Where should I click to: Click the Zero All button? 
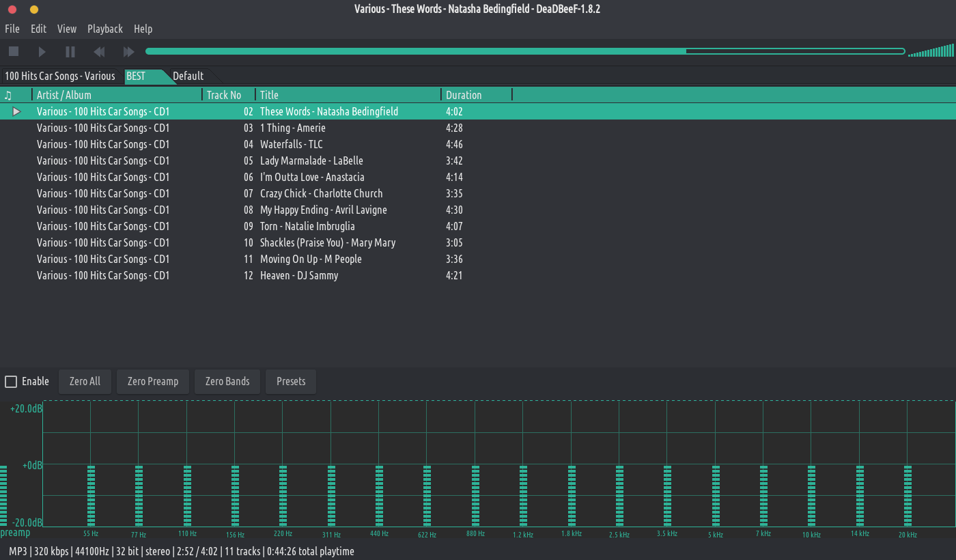pos(85,382)
